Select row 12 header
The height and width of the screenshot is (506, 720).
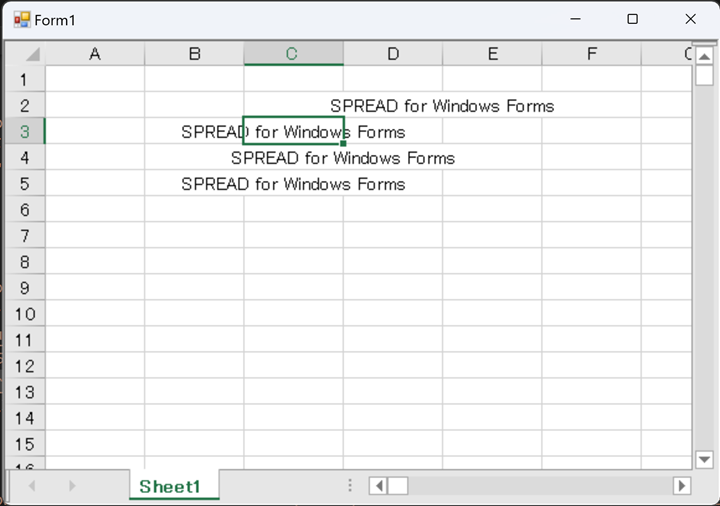click(x=25, y=366)
